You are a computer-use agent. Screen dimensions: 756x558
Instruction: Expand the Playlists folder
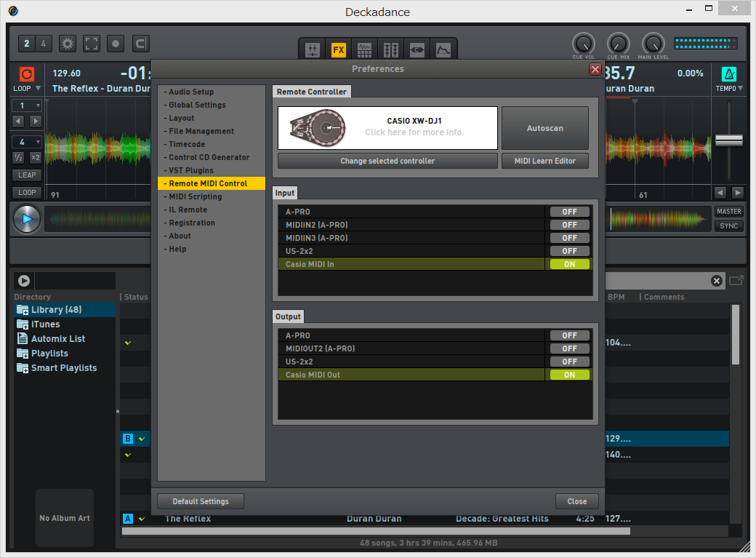23,354
